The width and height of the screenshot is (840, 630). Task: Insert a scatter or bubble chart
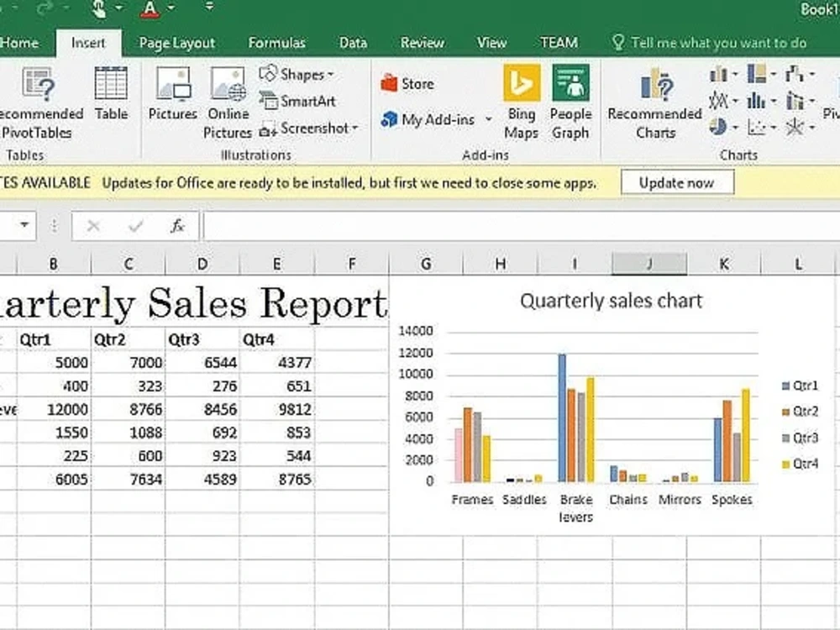[x=762, y=127]
